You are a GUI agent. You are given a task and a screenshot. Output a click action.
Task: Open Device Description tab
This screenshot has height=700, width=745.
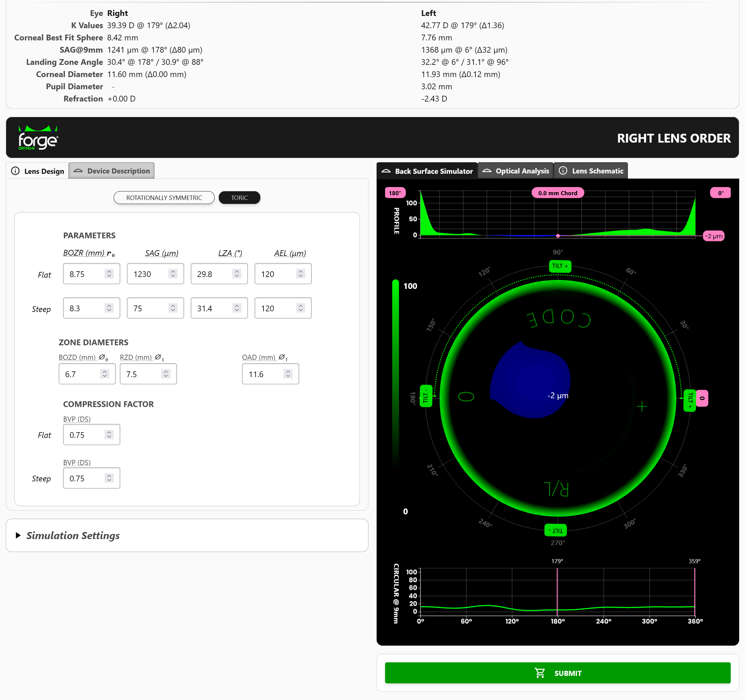point(112,171)
